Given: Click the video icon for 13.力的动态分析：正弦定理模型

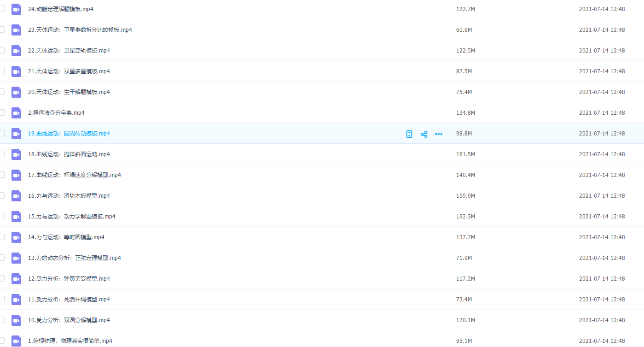Looking at the screenshot, I should tap(17, 258).
